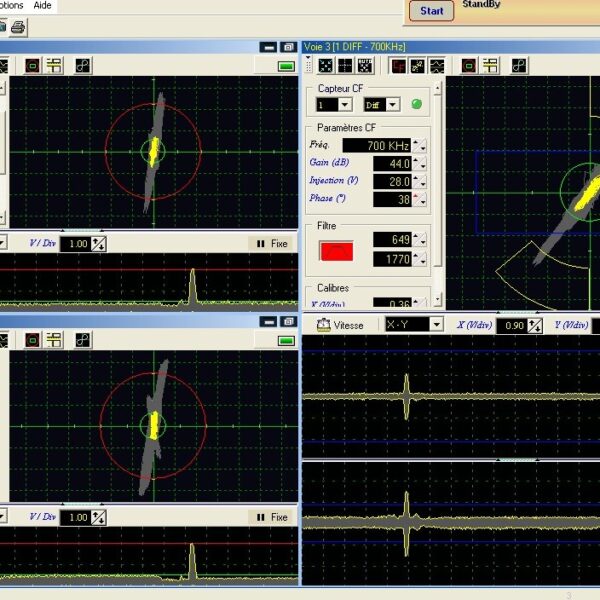The image size is (600, 600).
Task: Open the X-Y display mode dropdown
Action: coord(437,325)
